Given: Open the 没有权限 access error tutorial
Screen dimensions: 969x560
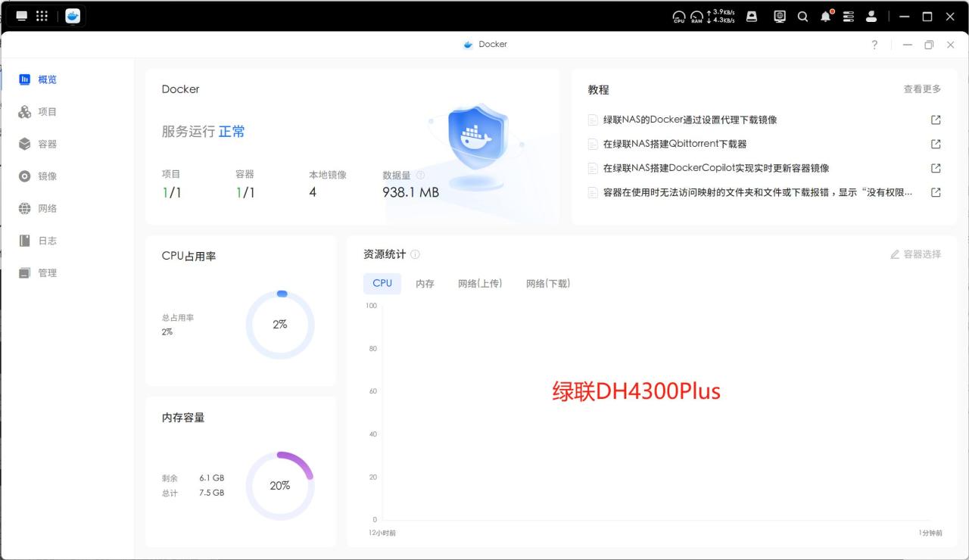Looking at the screenshot, I should point(758,192).
